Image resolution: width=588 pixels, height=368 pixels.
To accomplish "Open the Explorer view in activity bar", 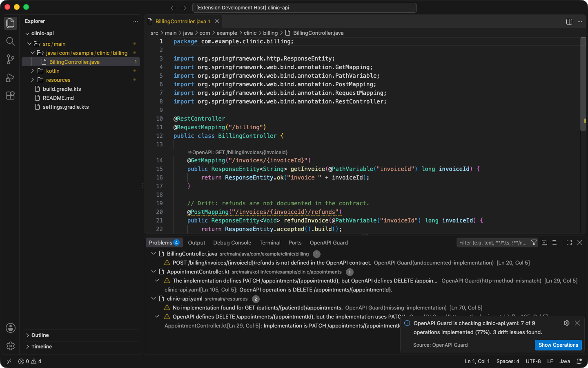I will (11, 23).
